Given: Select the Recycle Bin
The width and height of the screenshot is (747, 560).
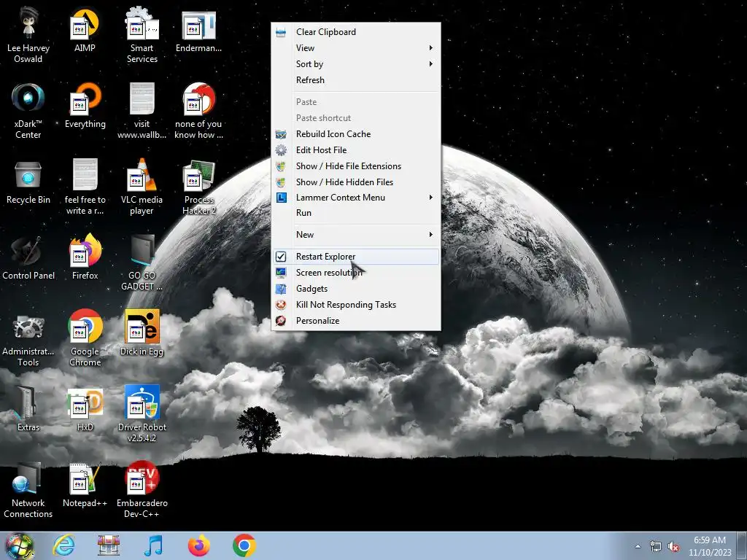Looking at the screenshot, I should click(28, 182).
